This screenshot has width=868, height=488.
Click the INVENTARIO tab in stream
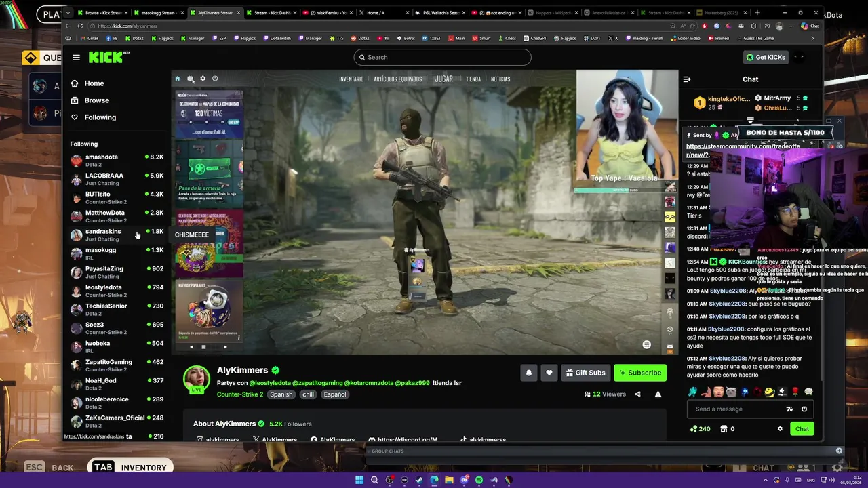pyautogui.click(x=351, y=79)
